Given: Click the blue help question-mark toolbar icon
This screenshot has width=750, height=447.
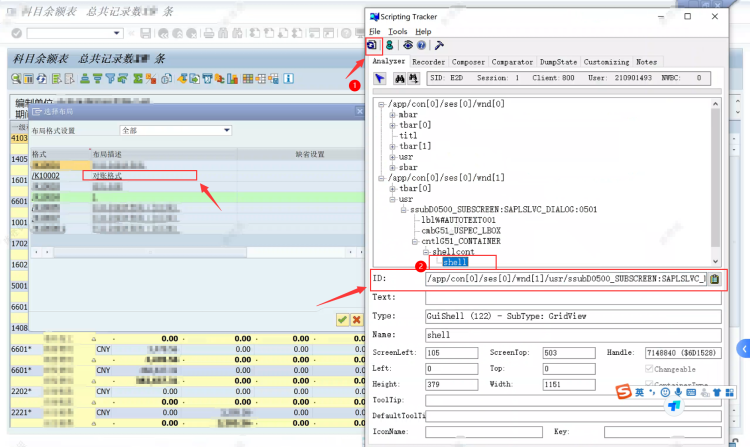Looking at the screenshot, I should [x=422, y=45].
